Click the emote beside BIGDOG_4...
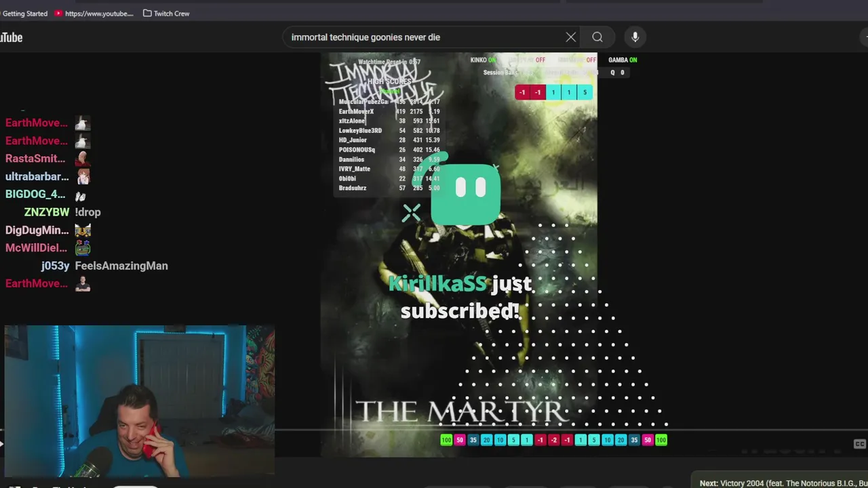 81,195
